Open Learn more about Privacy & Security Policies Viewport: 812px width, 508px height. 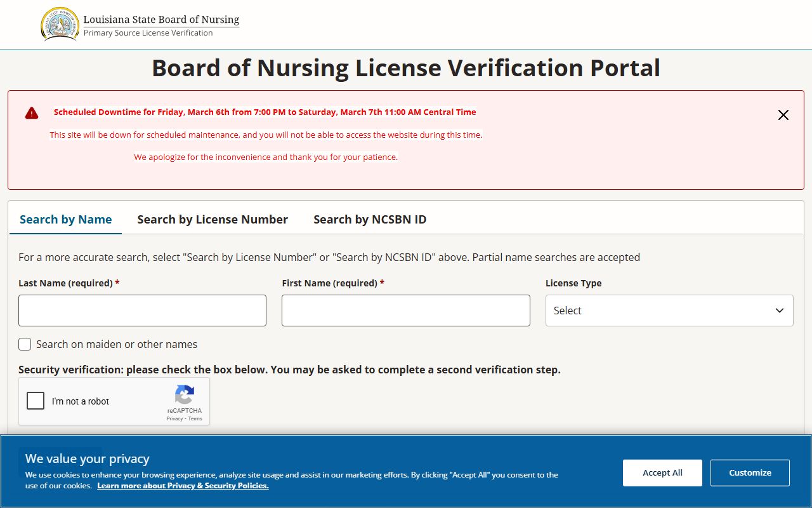tap(183, 486)
